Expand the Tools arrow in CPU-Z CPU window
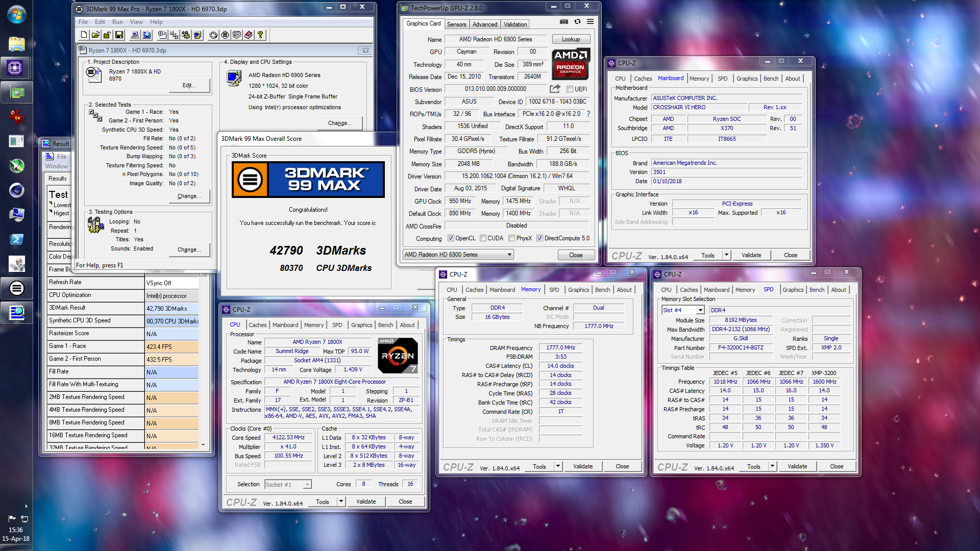 pyautogui.click(x=341, y=502)
